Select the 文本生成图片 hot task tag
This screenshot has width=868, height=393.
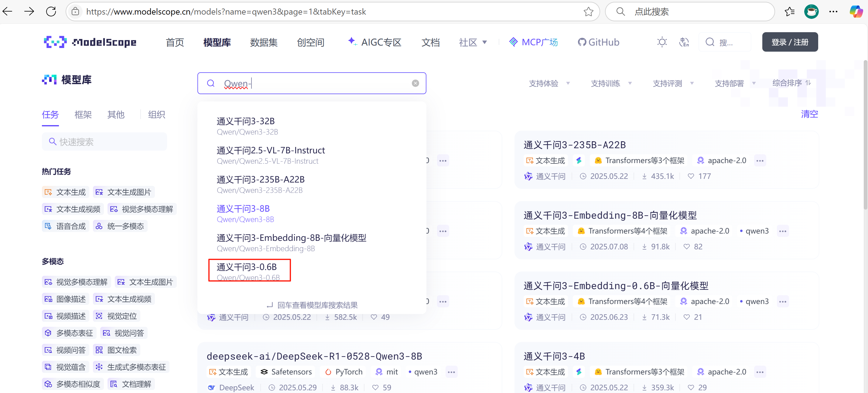point(124,192)
